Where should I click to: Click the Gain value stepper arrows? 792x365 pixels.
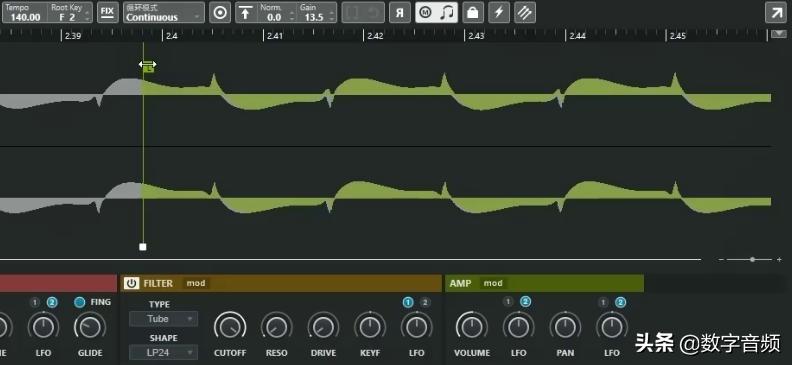tap(332, 17)
